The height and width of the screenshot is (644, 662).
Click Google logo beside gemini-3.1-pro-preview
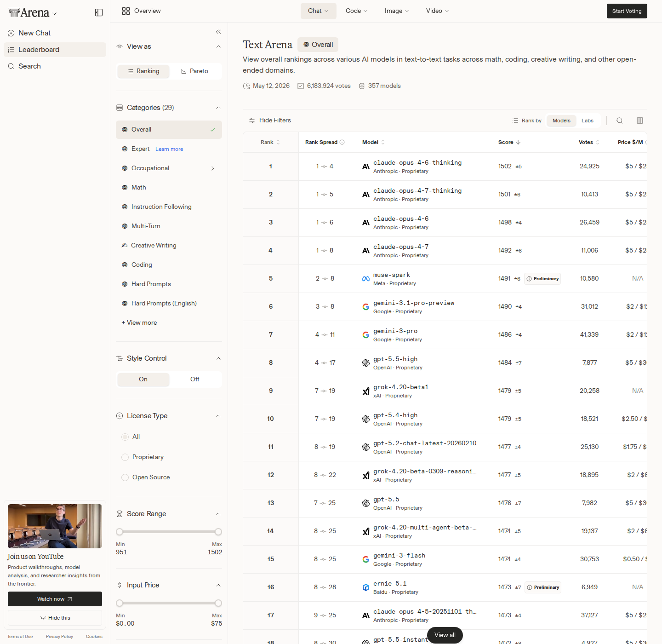(366, 307)
